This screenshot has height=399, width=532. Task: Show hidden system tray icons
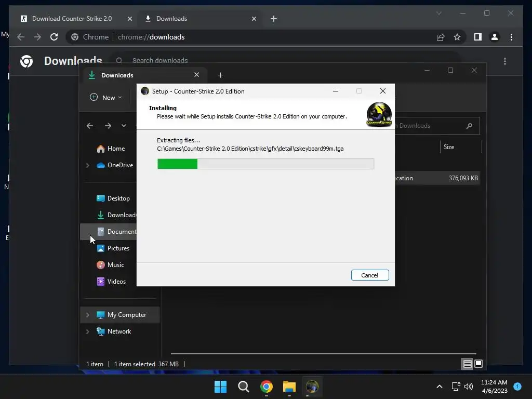pos(440,387)
